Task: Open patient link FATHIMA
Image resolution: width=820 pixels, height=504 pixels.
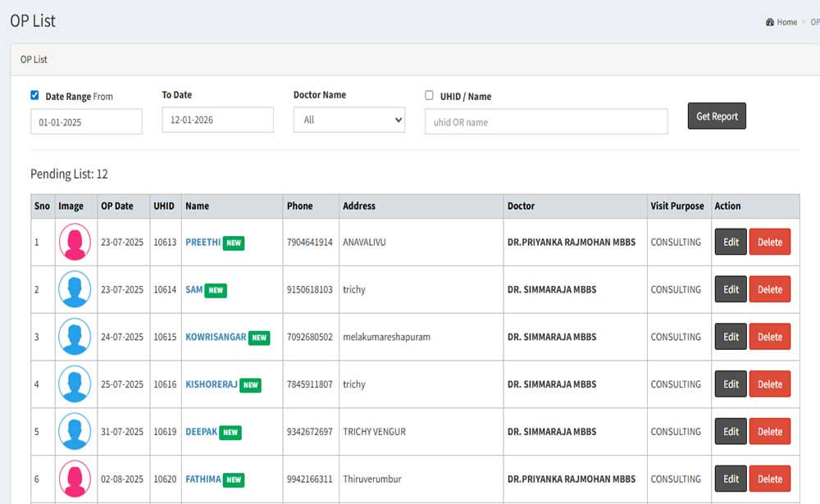Action: click(203, 479)
